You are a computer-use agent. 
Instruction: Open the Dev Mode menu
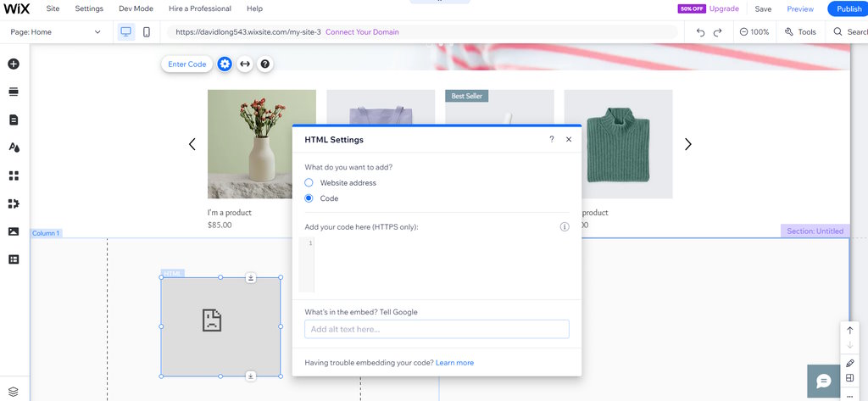(136, 8)
